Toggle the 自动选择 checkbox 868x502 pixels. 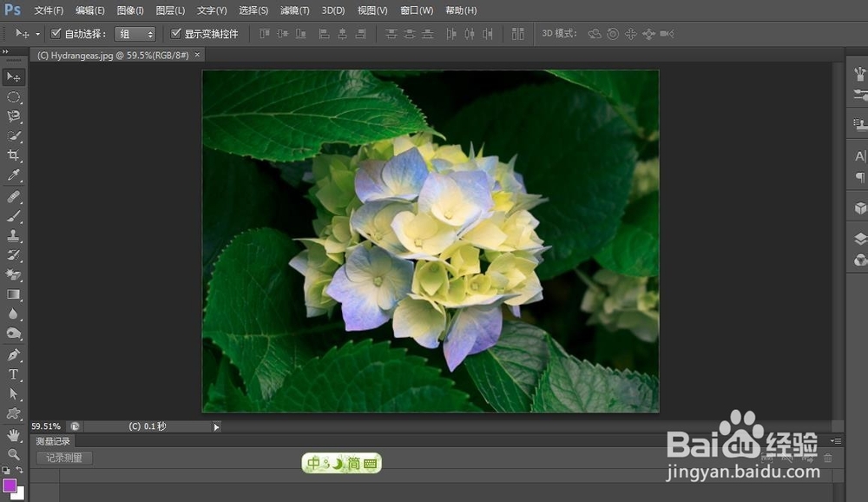pos(56,34)
